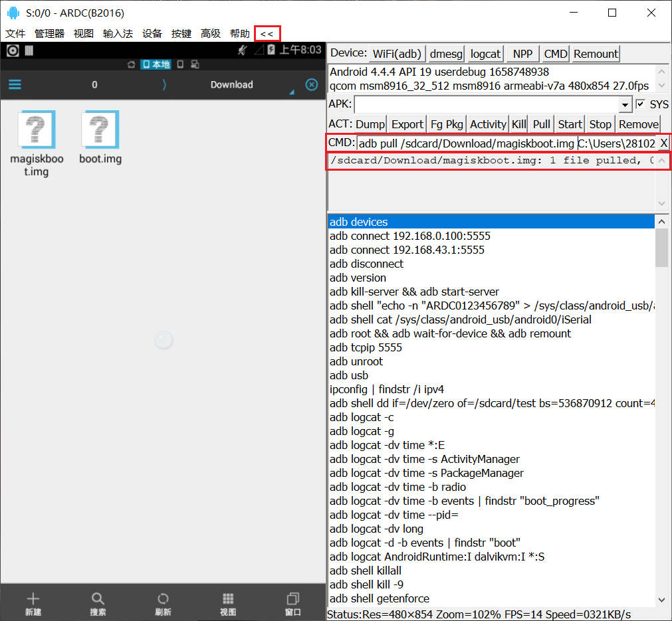The image size is (672, 621).
Task: Tap the 视图 (View) grid icon
Action: pyautogui.click(x=228, y=599)
